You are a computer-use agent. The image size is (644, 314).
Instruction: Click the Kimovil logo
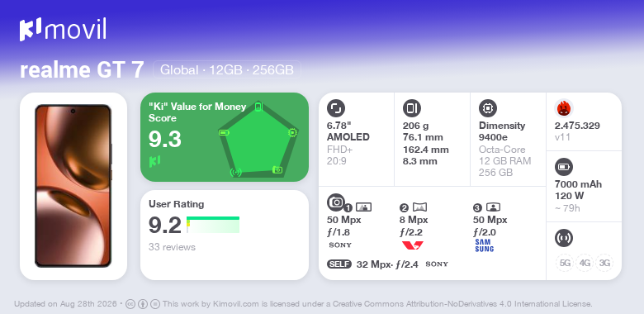point(63,29)
